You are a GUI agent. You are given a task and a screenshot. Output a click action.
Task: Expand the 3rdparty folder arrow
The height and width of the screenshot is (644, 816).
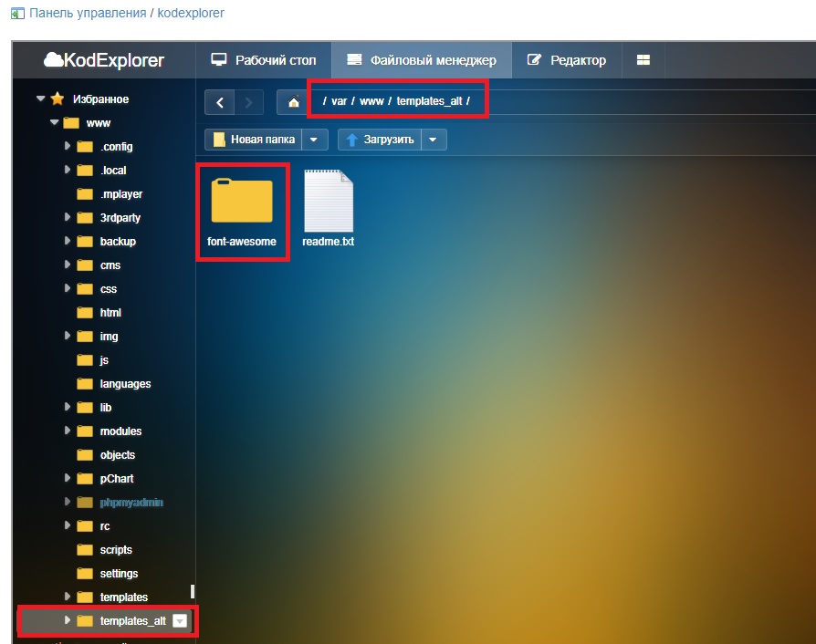68,217
